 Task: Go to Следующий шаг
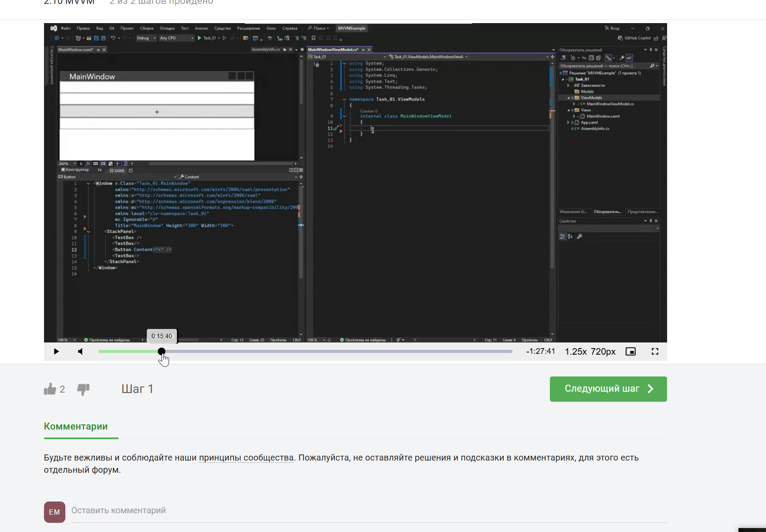pos(608,389)
